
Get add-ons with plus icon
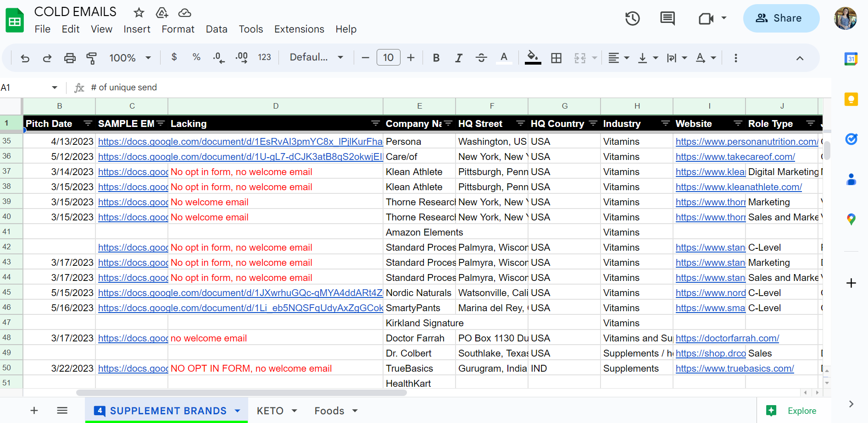[851, 283]
